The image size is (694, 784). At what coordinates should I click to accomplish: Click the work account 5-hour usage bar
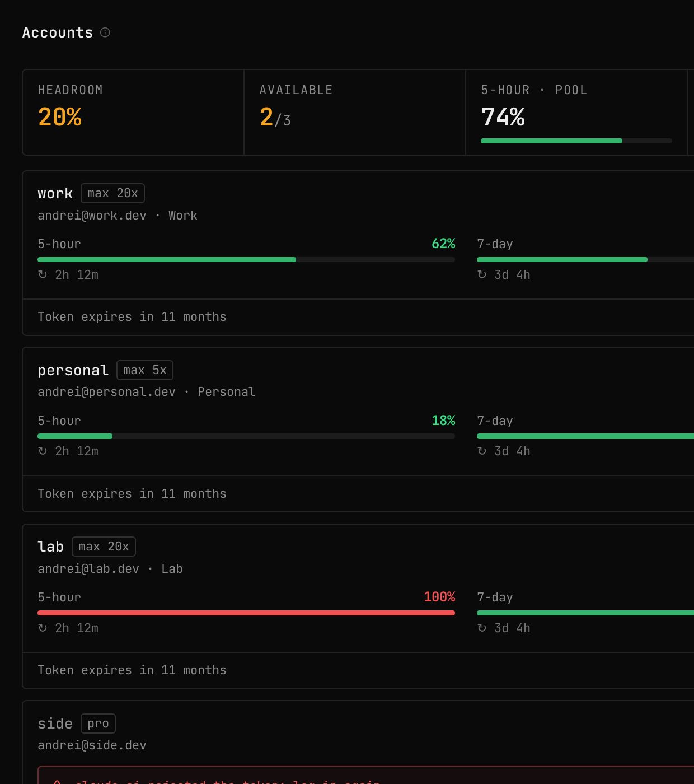pyautogui.click(x=246, y=260)
